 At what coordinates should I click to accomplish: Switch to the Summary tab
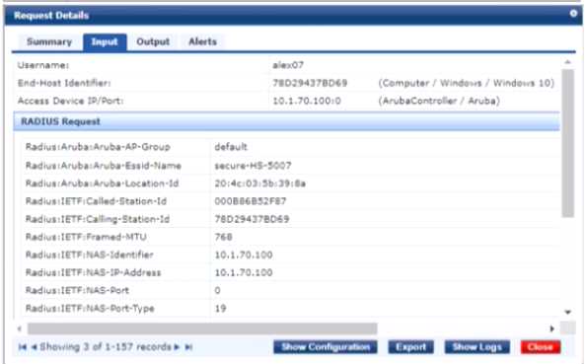(49, 41)
